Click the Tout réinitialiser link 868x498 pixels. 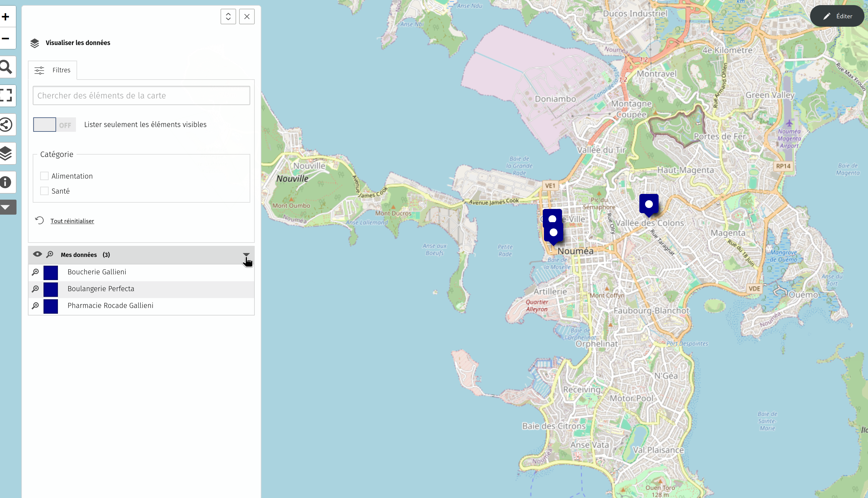point(72,221)
